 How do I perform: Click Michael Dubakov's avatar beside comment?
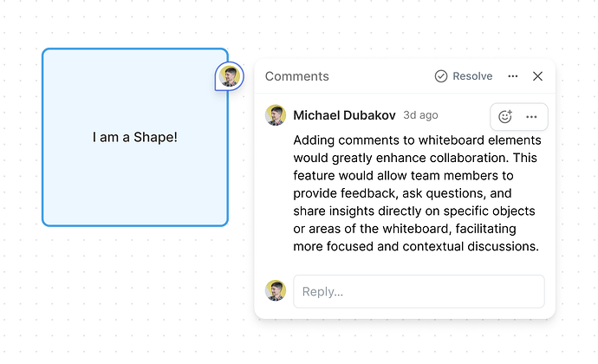pos(276,115)
